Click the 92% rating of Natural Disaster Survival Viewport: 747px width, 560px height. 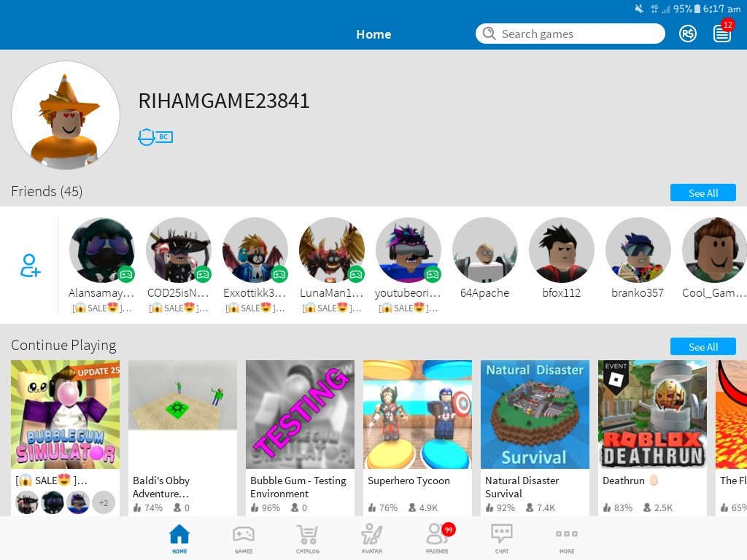[506, 507]
